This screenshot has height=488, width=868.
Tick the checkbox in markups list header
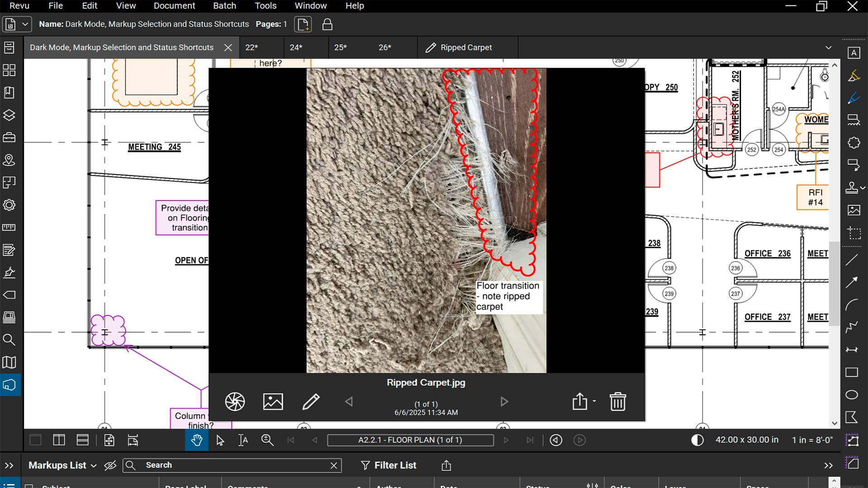point(29,486)
